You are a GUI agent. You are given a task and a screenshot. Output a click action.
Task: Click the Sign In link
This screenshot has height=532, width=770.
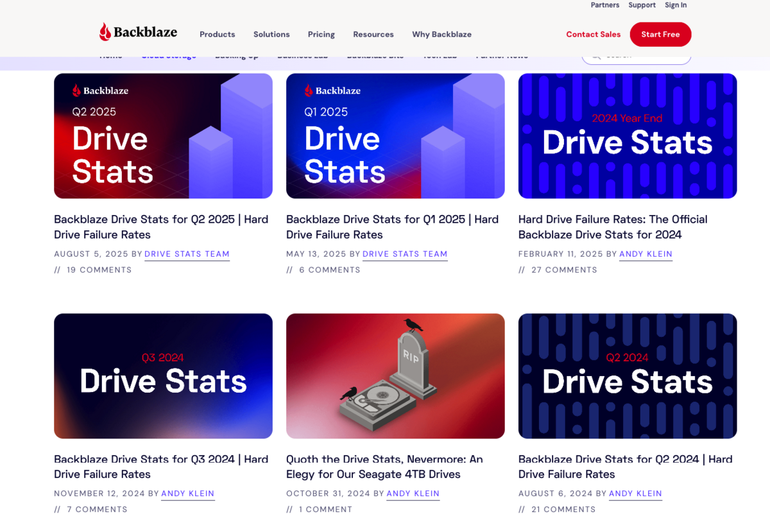pos(675,5)
